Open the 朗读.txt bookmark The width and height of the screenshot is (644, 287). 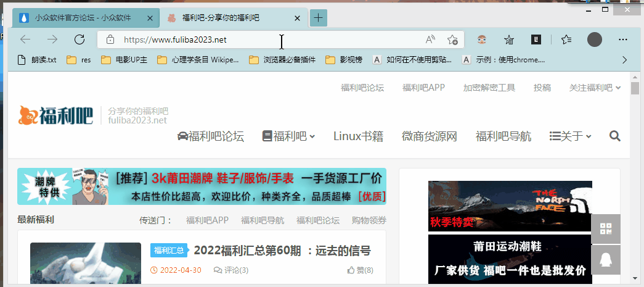click(38, 60)
